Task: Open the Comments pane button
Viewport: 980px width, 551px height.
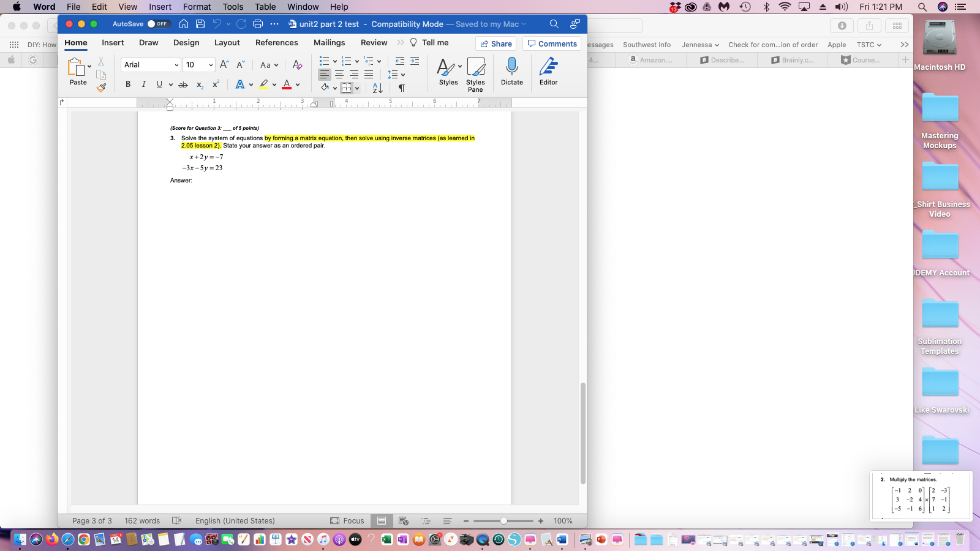Action: pos(552,43)
